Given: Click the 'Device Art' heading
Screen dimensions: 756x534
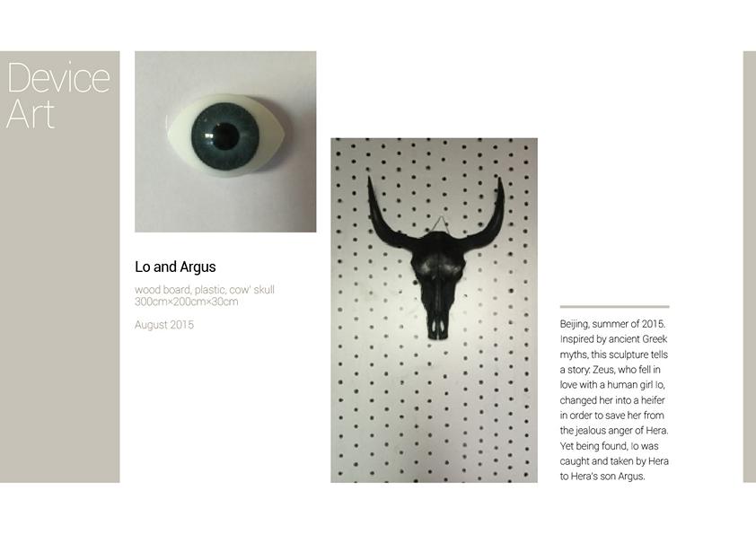Looking at the screenshot, I should click(x=58, y=95).
